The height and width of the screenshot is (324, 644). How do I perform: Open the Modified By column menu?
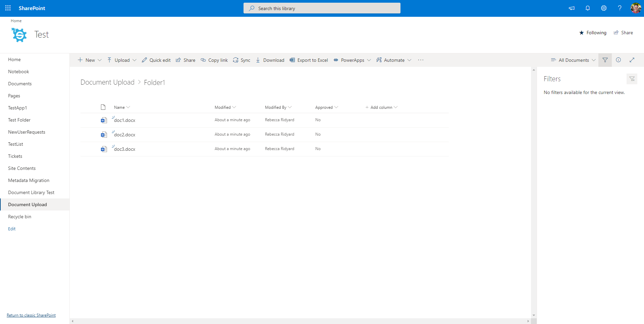tap(278, 107)
